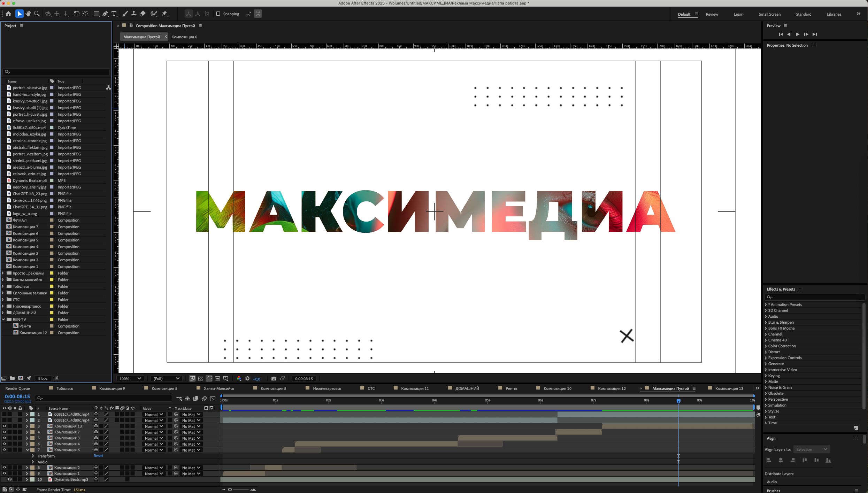The image size is (868, 493).
Task: Mute Dynamic Beats.mp3 layer audio
Action: [x=10, y=479]
